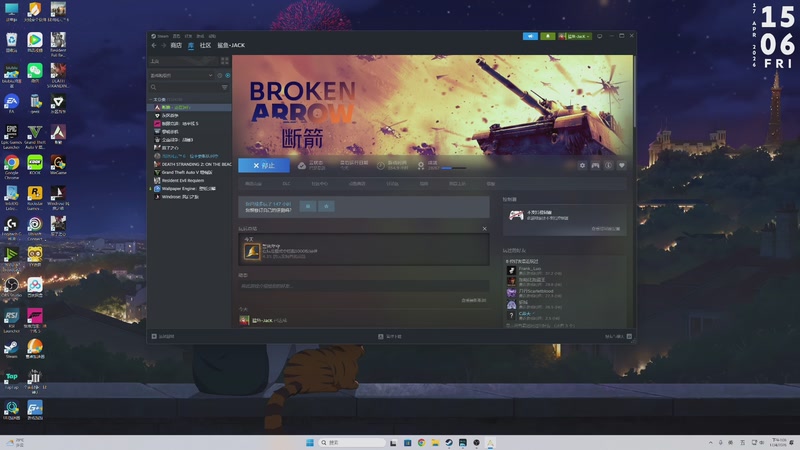This screenshot has width=800, height=450.
Task: Open the Rockstar Games Launcher desktop icon
Action: pyautogui.click(x=35, y=197)
